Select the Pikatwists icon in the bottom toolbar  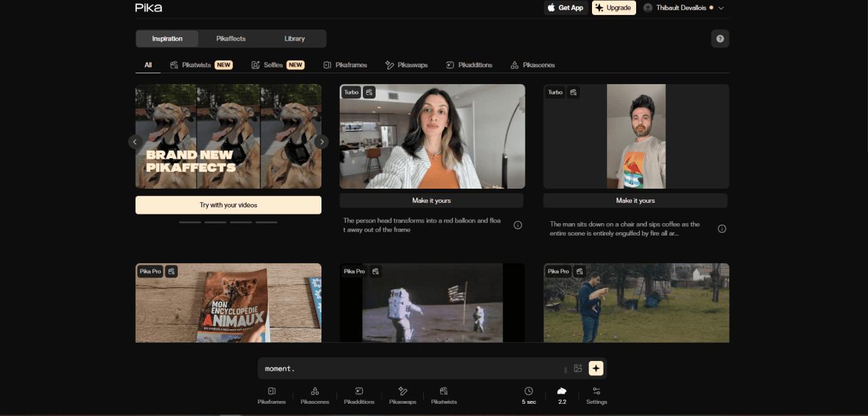[x=443, y=396]
